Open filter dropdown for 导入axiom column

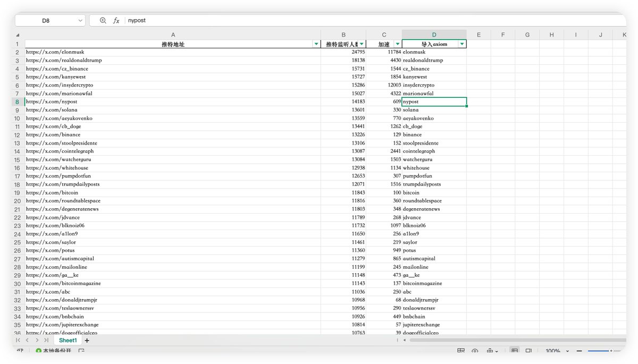point(462,44)
